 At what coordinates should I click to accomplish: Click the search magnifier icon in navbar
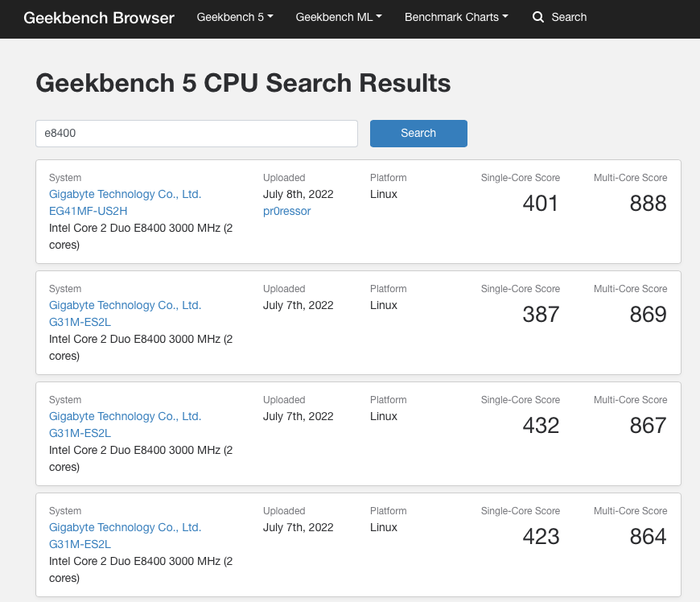click(538, 18)
